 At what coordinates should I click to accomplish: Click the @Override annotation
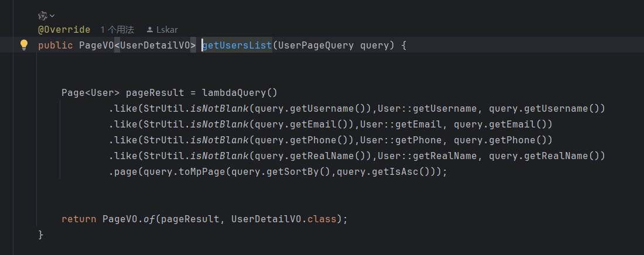(x=64, y=30)
